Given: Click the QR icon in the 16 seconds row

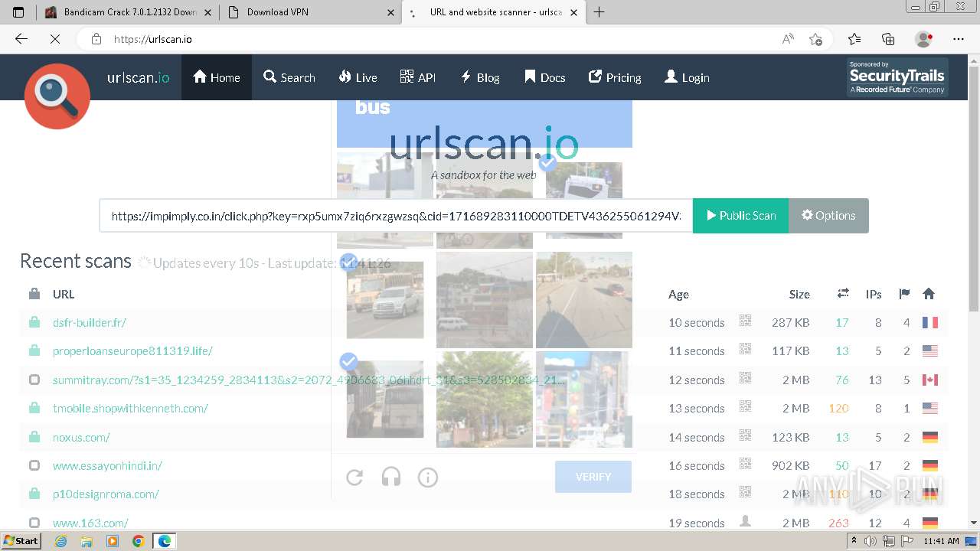Looking at the screenshot, I should (x=745, y=465).
